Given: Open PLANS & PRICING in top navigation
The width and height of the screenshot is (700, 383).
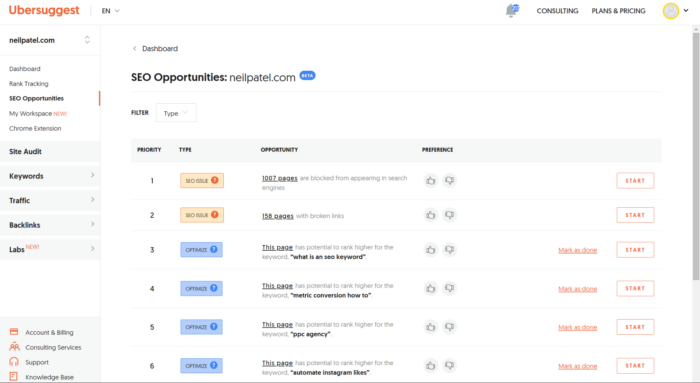Looking at the screenshot, I should click(618, 11).
